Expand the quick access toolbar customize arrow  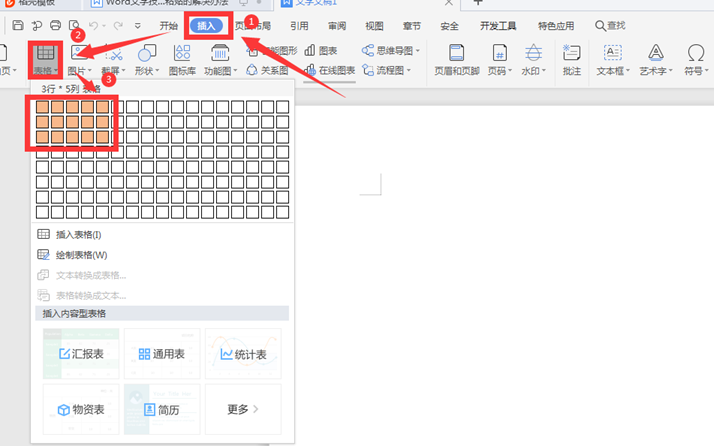click(138, 26)
